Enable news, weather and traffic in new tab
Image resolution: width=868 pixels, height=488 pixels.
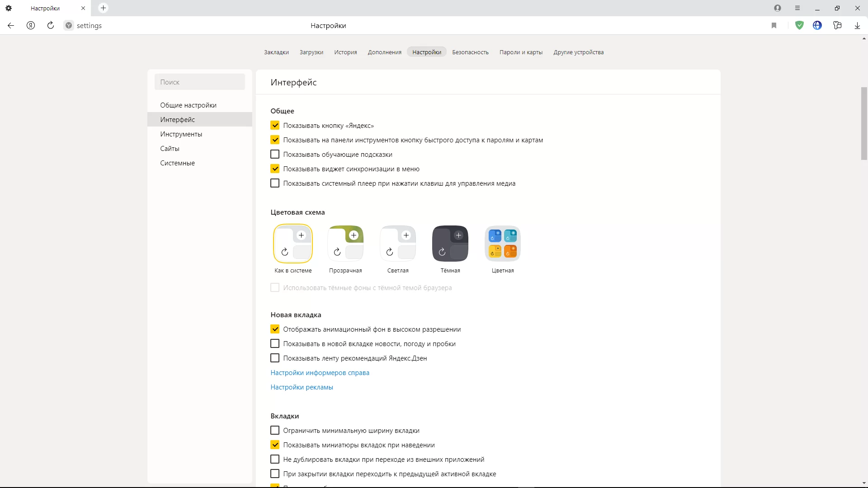[x=275, y=343]
